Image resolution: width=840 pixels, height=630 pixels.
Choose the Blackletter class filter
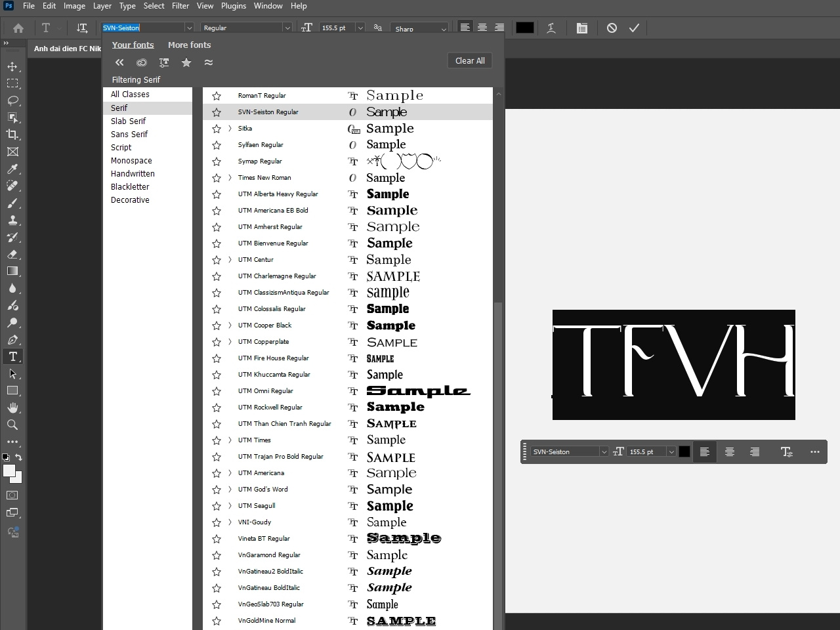click(130, 187)
